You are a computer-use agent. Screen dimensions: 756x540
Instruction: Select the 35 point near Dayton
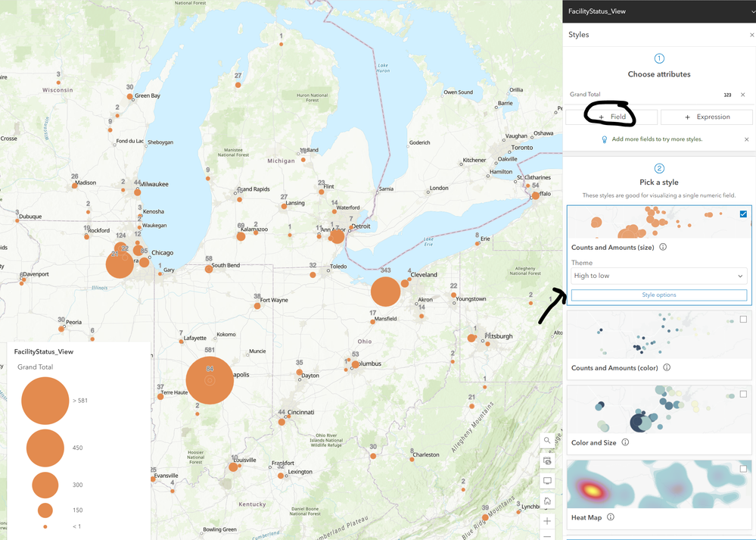point(300,372)
